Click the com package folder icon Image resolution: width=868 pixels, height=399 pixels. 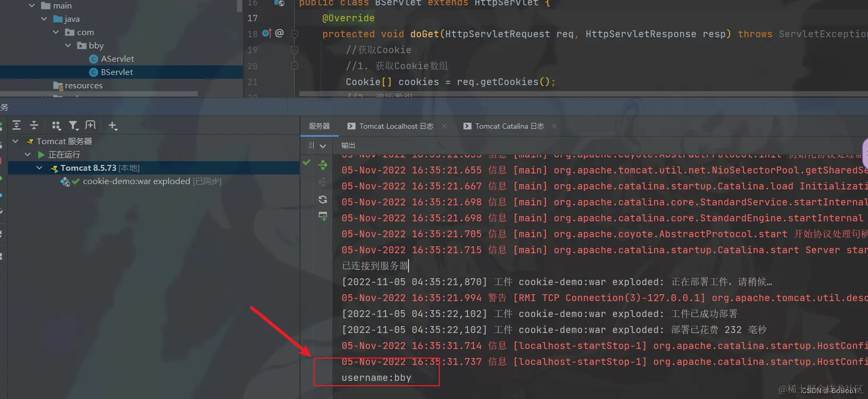[70, 32]
